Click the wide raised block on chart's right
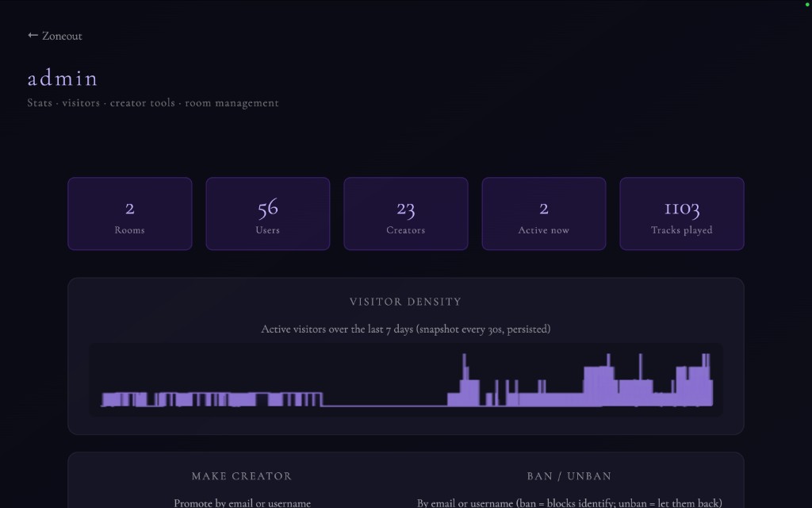This screenshot has width=812, height=508. click(x=599, y=387)
